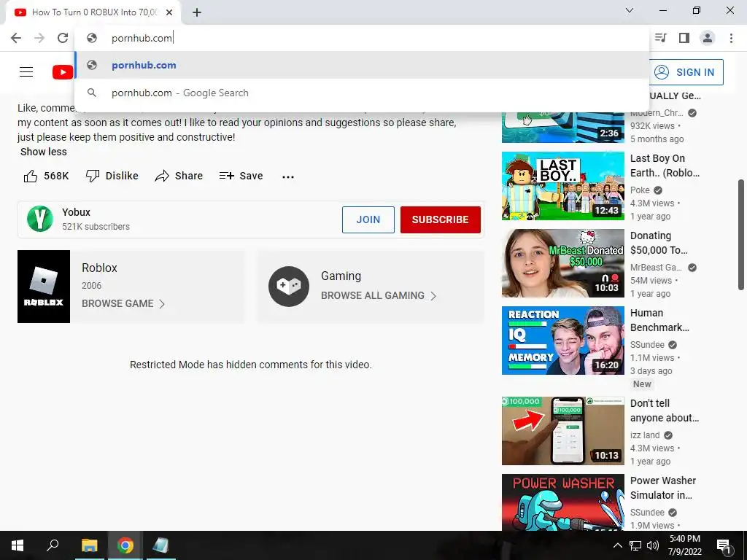Open notification center icon
This screenshot has width=747, height=560.
(x=724, y=545)
